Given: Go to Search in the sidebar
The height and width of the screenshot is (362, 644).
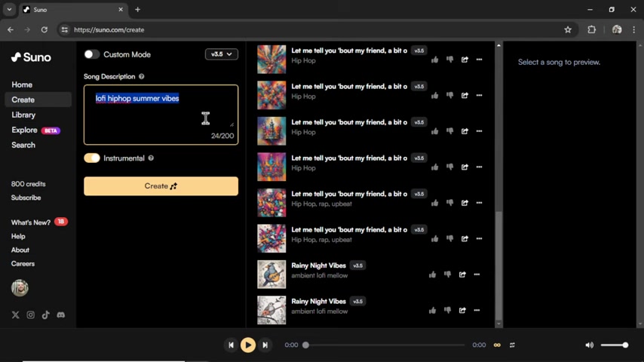Looking at the screenshot, I should (23, 145).
